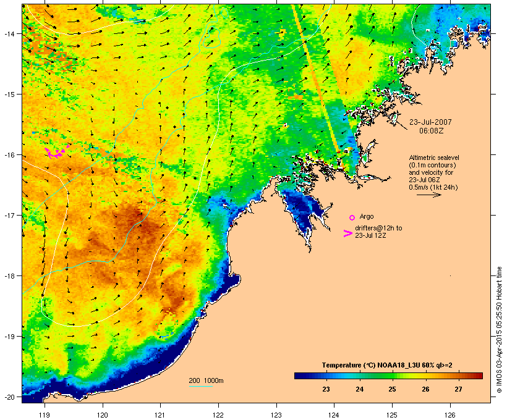Click the '23-Jul 06Z' caption line

click(424, 180)
